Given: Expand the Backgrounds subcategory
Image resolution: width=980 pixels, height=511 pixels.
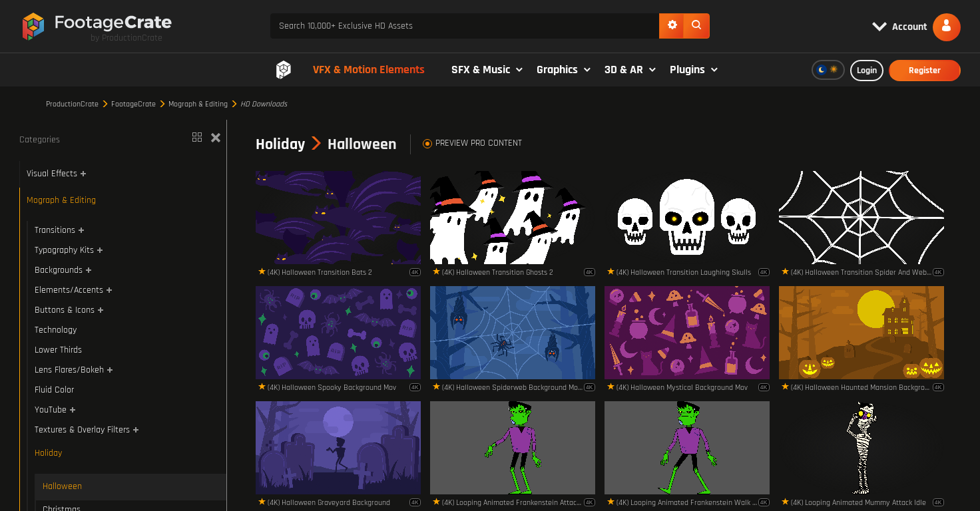Looking at the screenshot, I should [x=89, y=270].
